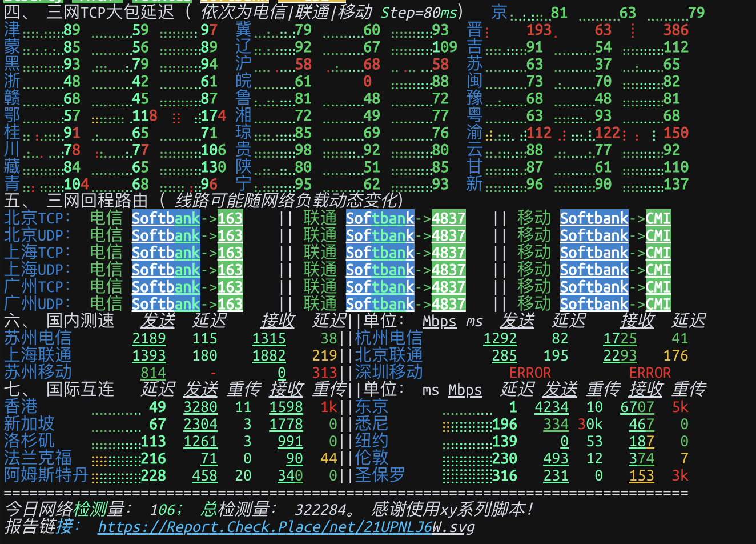Click the 深圳移动 speed test label
The width and height of the screenshot is (756, 544).
click(388, 373)
